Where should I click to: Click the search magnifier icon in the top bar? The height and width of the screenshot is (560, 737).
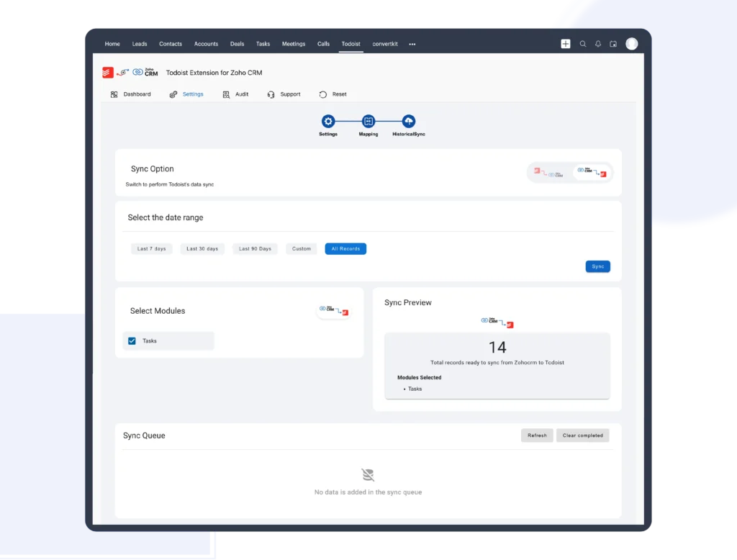[582, 43]
